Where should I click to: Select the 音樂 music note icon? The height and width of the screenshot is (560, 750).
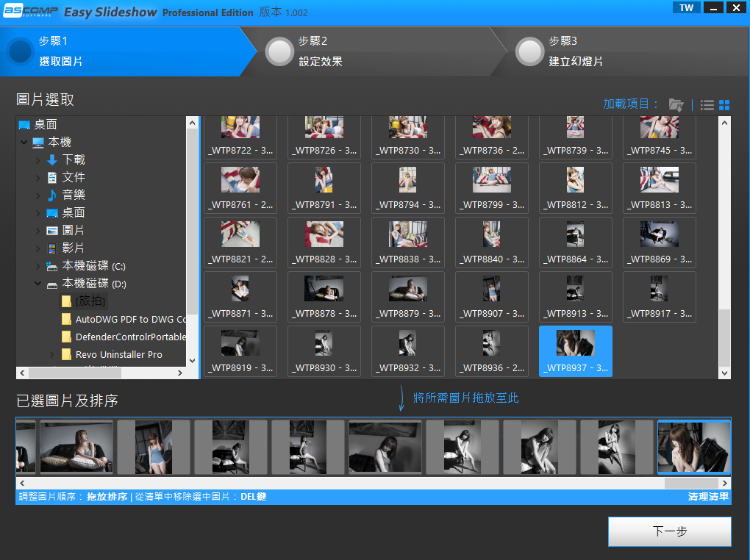(52, 195)
